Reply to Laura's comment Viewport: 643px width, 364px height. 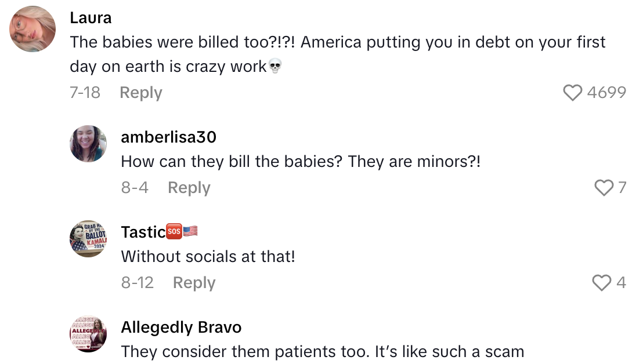140,92
